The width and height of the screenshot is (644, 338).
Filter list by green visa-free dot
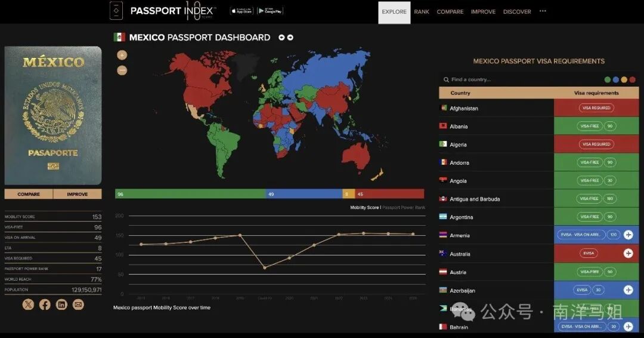click(608, 80)
